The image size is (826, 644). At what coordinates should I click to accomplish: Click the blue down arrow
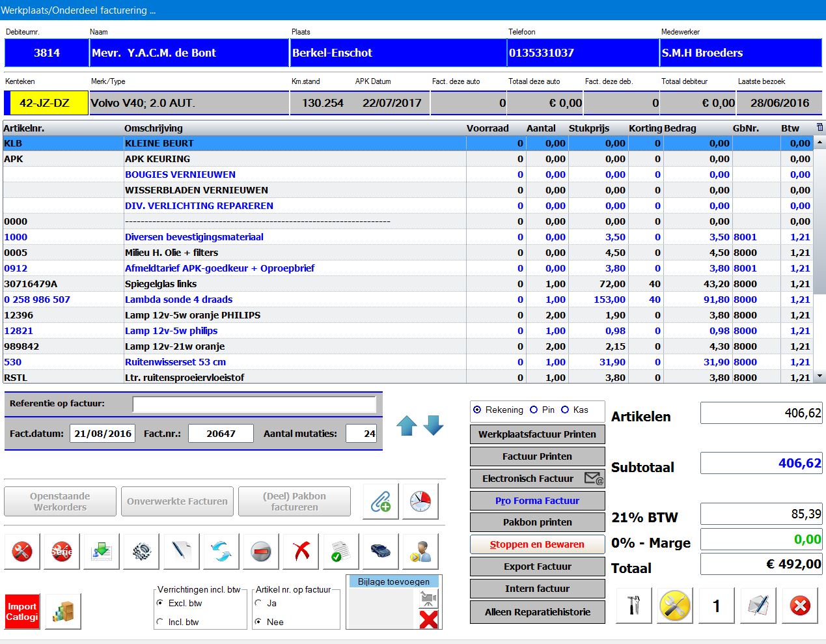pyautogui.click(x=434, y=426)
